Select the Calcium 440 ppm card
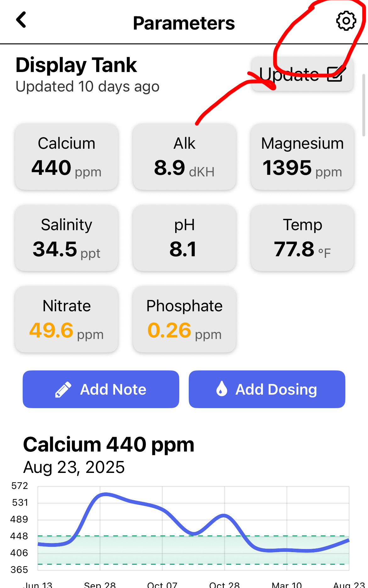This screenshot has width=368, height=588. [66, 157]
